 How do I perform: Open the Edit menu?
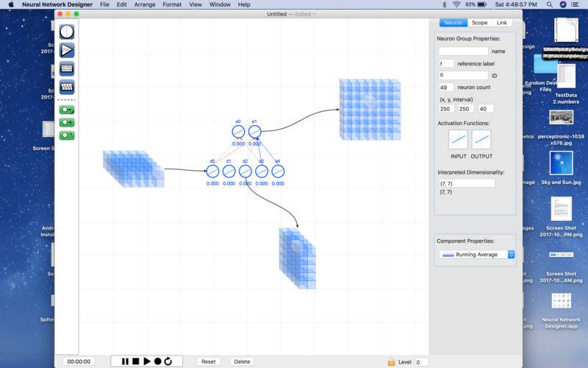(121, 4)
